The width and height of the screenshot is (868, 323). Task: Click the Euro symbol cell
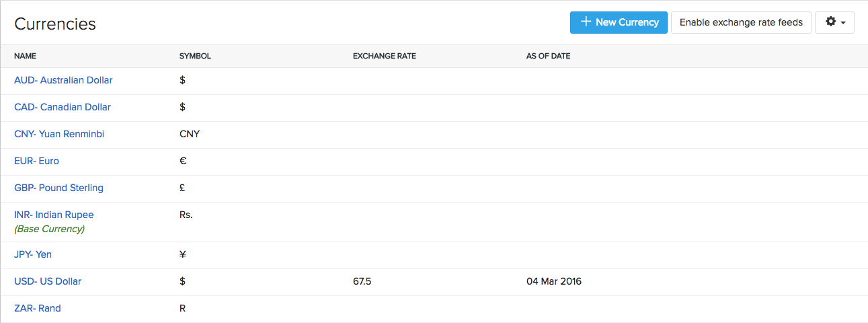coord(183,161)
